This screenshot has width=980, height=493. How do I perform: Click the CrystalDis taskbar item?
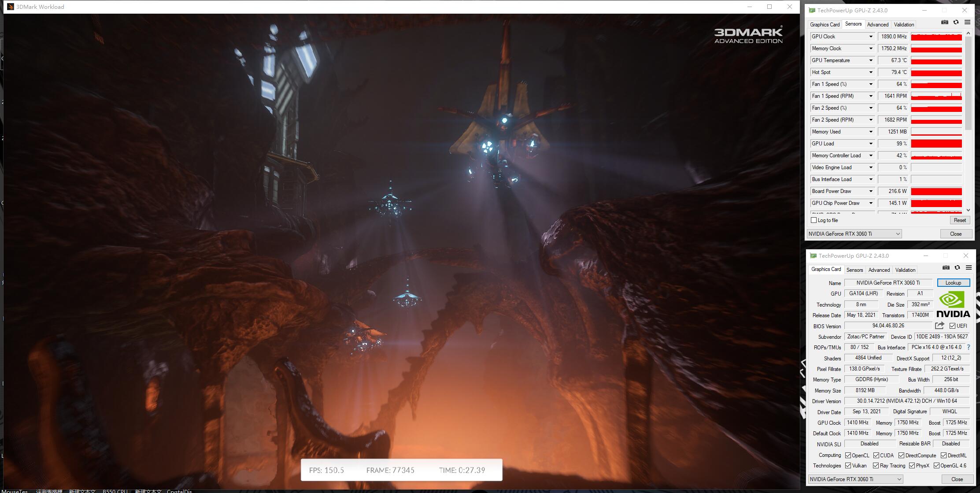pos(179,491)
